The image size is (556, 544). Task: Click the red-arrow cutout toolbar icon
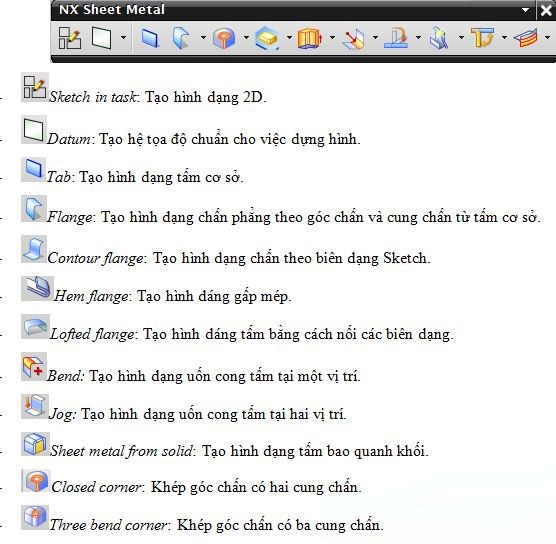tap(354, 38)
